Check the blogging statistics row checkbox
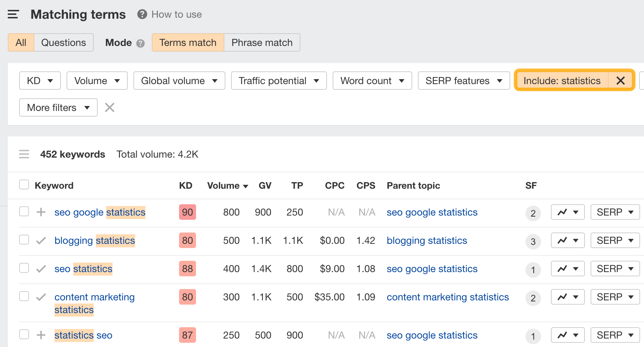The height and width of the screenshot is (347, 644). pos(24,240)
